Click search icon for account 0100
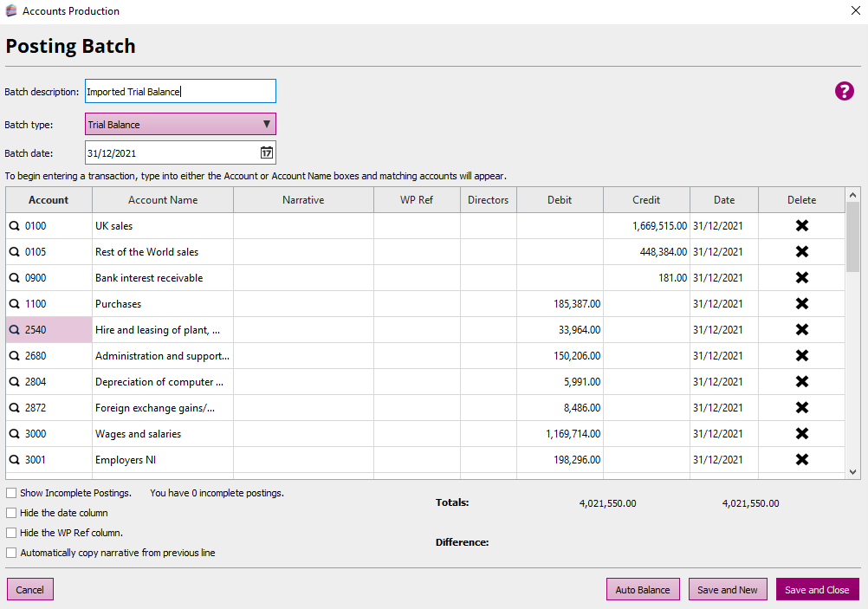The height and width of the screenshot is (609, 868). point(15,226)
